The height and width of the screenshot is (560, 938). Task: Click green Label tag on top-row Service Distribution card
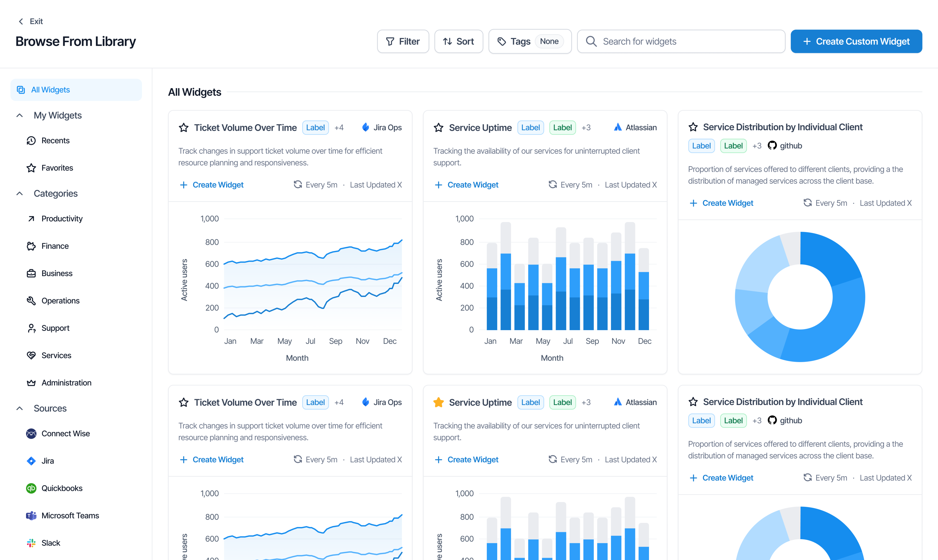[x=733, y=146]
